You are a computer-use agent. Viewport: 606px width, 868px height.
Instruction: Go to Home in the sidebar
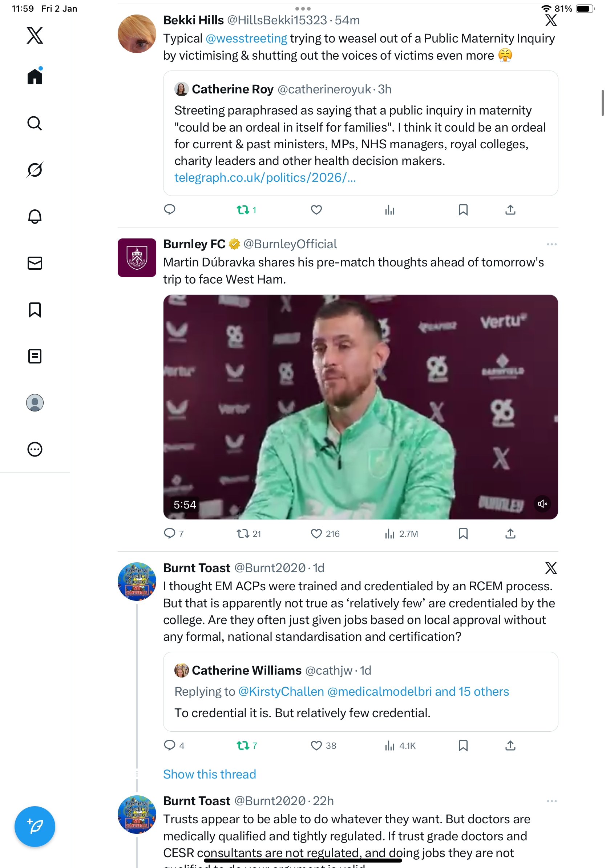(35, 77)
